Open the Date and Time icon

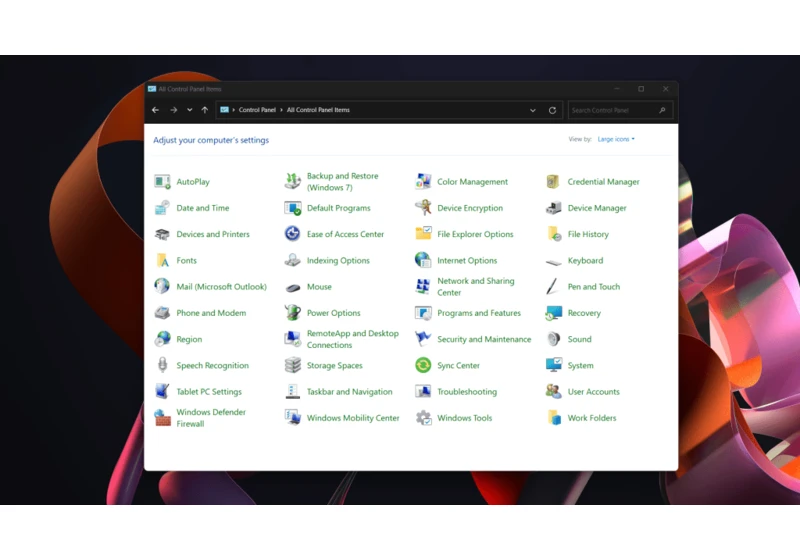[x=162, y=208]
